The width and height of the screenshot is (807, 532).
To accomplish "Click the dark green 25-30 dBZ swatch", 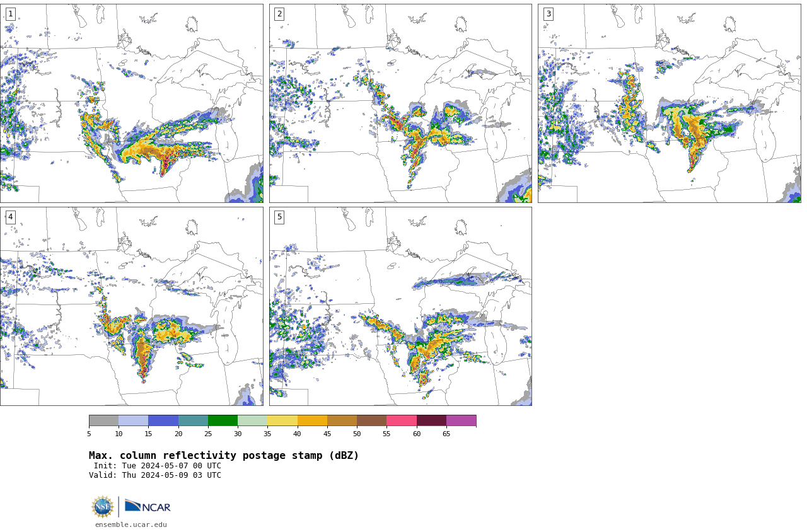I will 223,420.
